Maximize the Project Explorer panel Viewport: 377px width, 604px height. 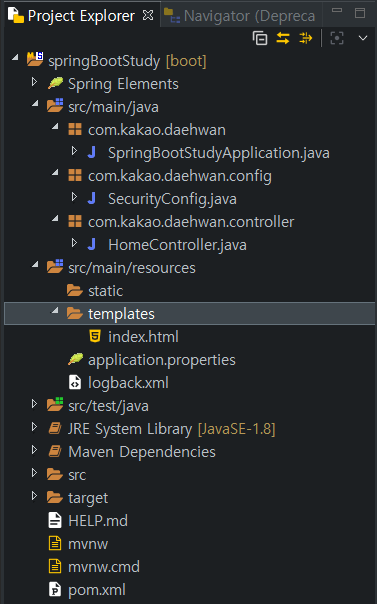point(360,13)
